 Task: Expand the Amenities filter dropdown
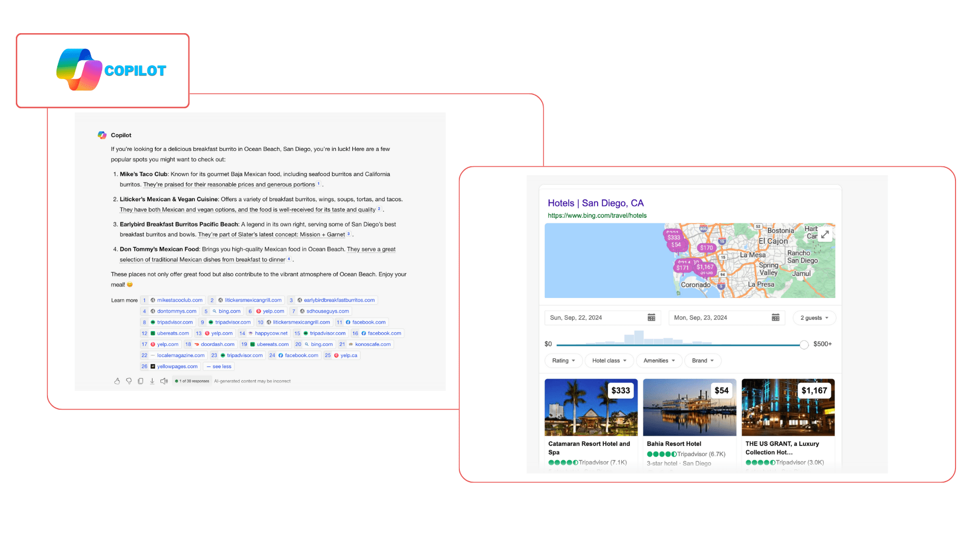coord(659,361)
